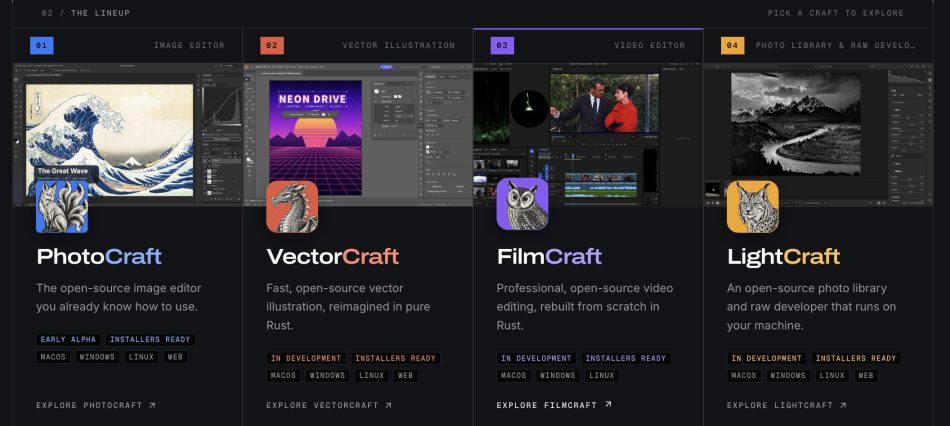The image size is (950, 426).
Task: Click the VECTOR ILLUSTRATION category label
Action: (399, 45)
